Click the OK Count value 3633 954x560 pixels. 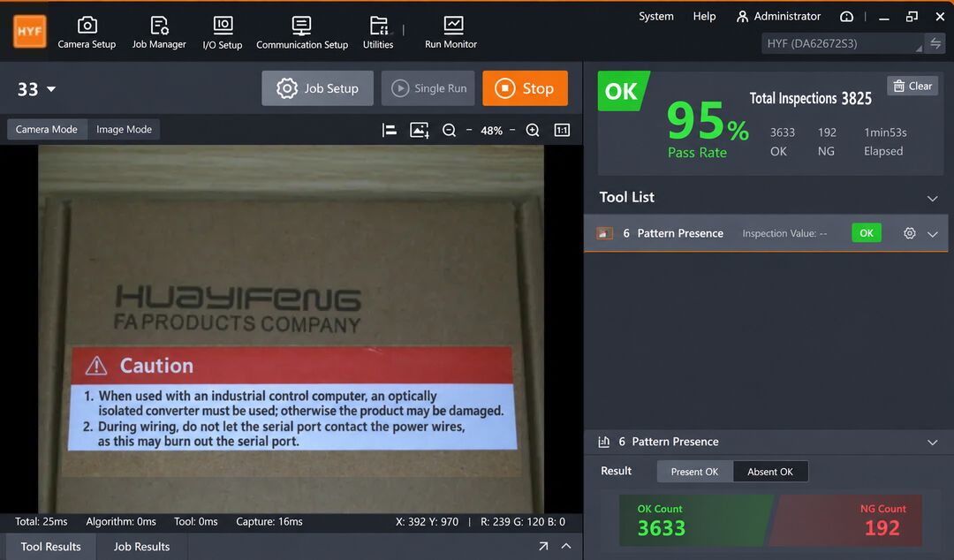pyautogui.click(x=662, y=527)
